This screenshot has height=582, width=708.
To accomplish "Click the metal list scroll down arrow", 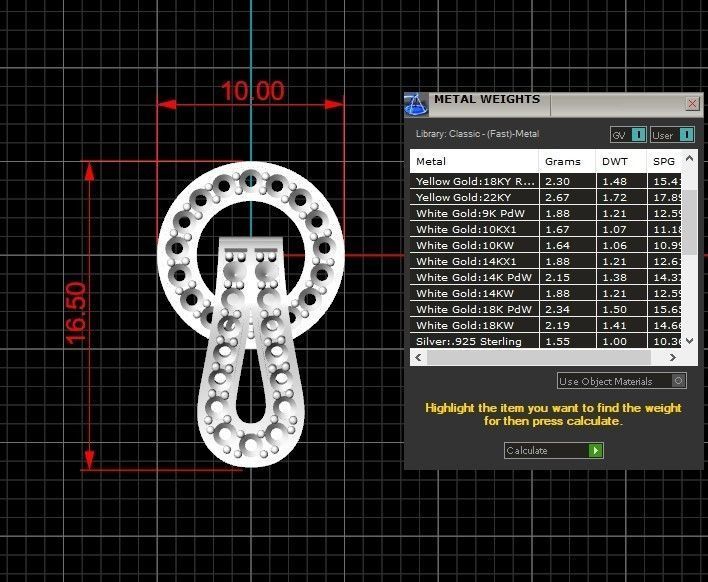I will (689, 341).
